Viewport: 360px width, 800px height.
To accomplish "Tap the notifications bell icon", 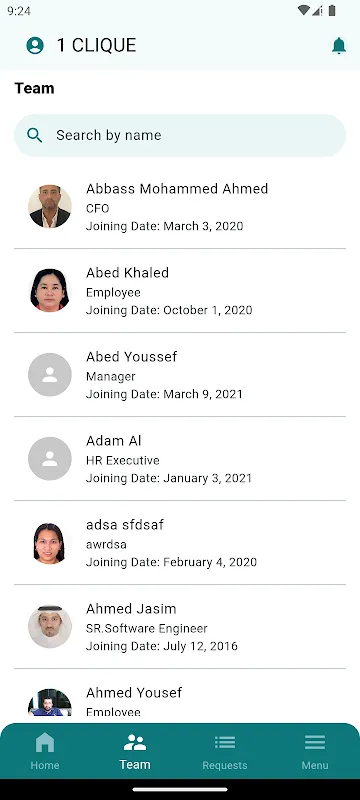I will click(x=339, y=45).
